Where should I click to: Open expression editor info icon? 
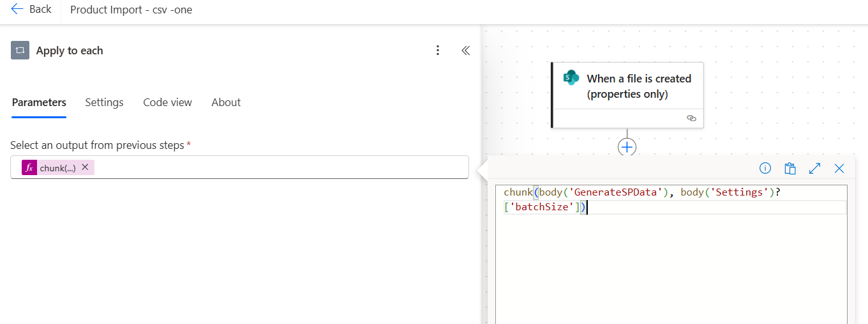pos(765,168)
